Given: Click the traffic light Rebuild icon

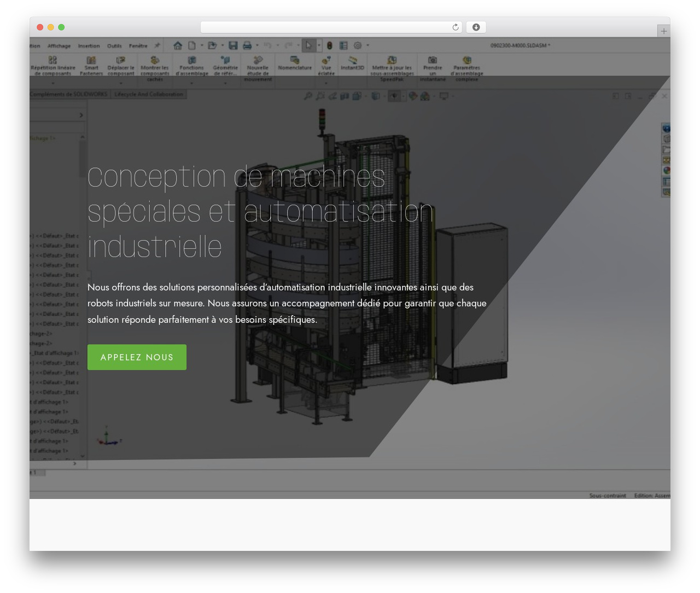Looking at the screenshot, I should click(330, 45).
